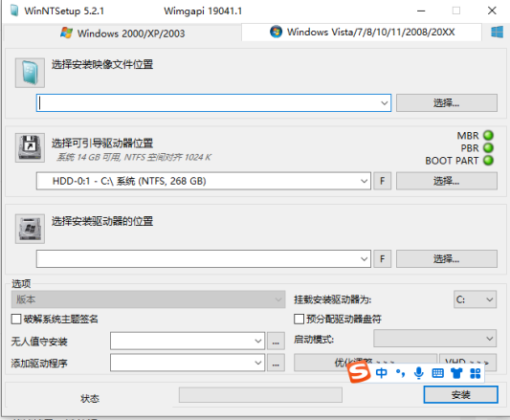510x420 pixels.
Task: Click the 优化调整 tweaks button
Action: click(366, 362)
